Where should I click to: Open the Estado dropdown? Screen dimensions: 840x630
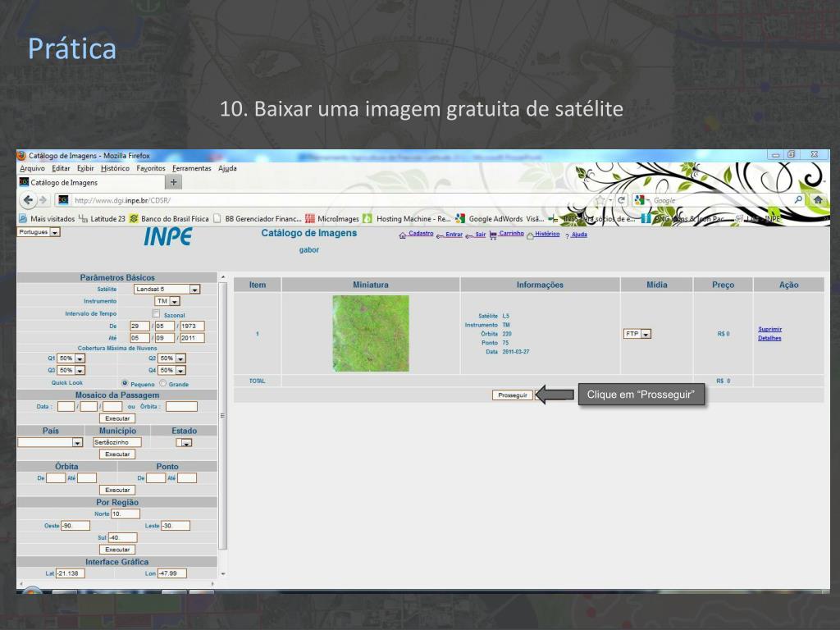click(184, 442)
